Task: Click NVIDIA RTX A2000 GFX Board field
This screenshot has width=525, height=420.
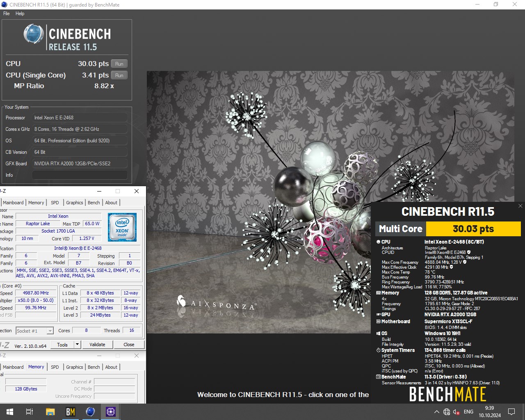Action: pyautogui.click(x=80, y=163)
